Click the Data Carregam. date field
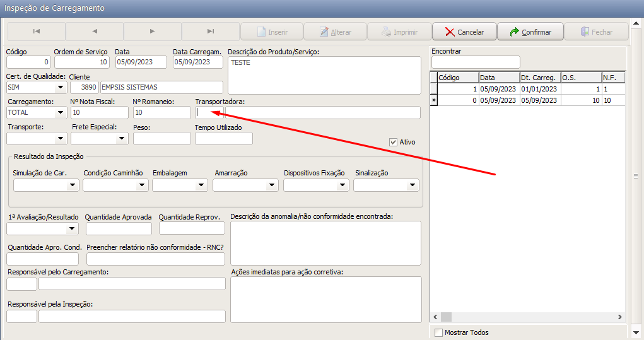The height and width of the screenshot is (340, 644). click(x=198, y=62)
